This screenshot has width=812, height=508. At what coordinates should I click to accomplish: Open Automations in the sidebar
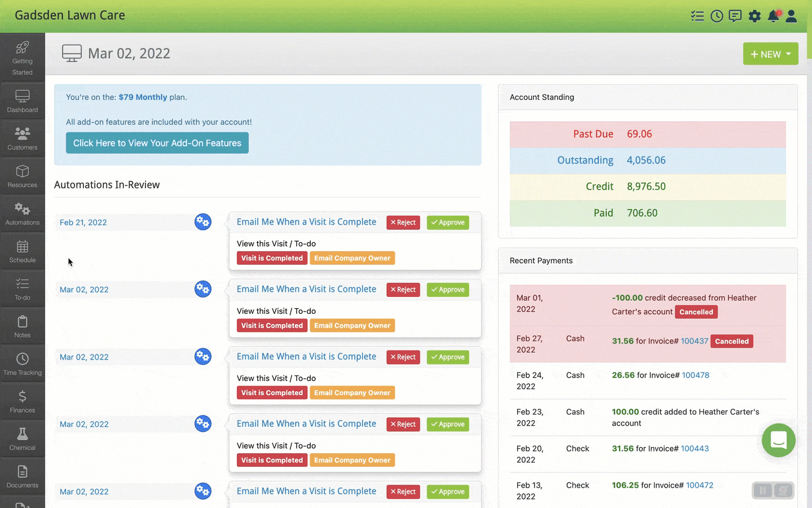point(23,214)
